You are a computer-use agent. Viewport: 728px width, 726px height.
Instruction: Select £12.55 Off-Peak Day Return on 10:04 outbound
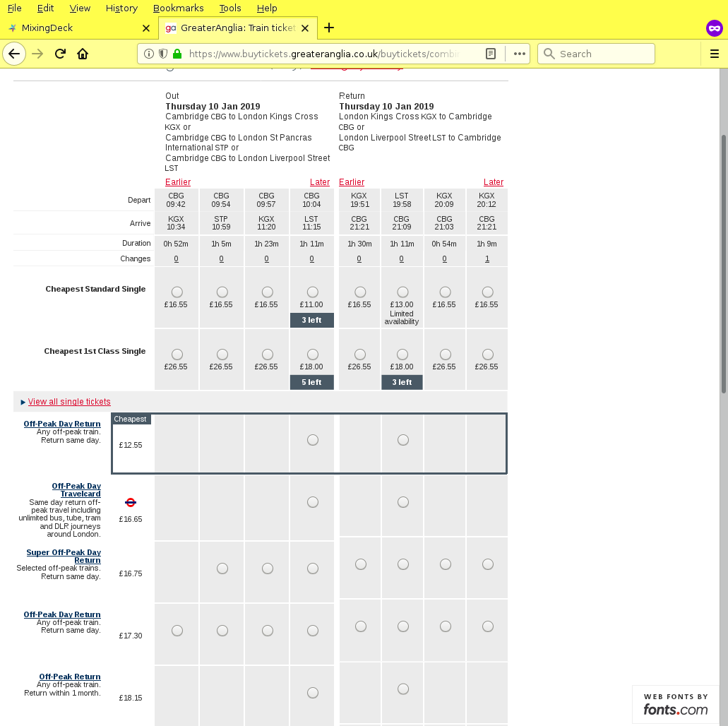313,440
